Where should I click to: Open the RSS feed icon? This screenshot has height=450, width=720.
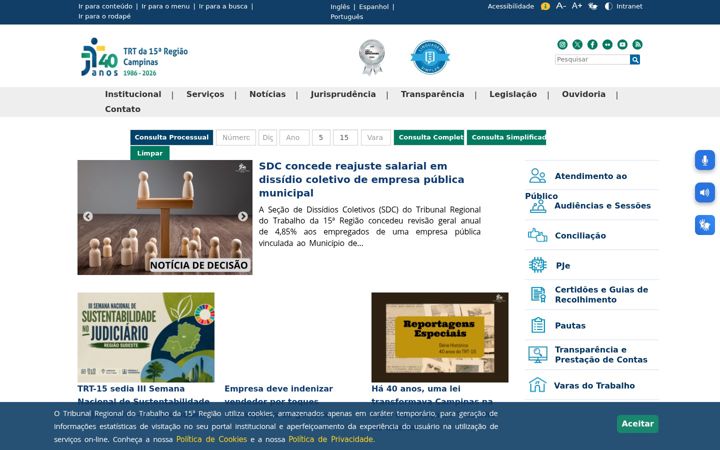click(x=637, y=45)
